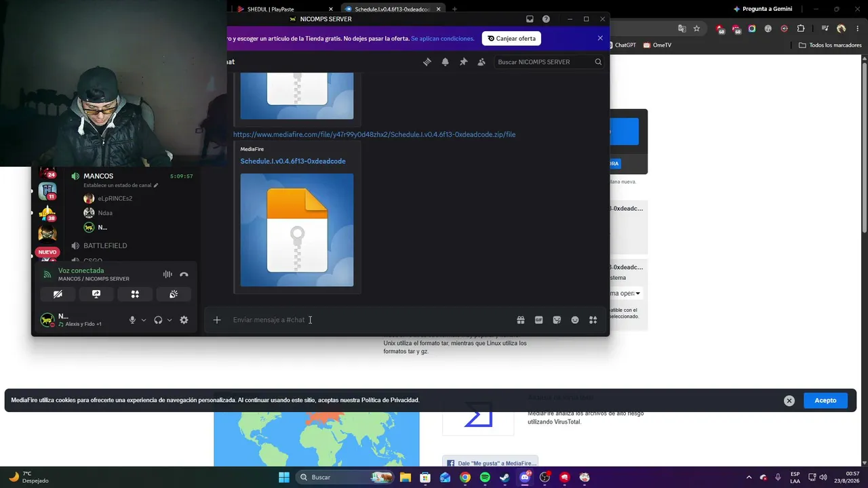Deafen Discord headphones

pos(158,320)
